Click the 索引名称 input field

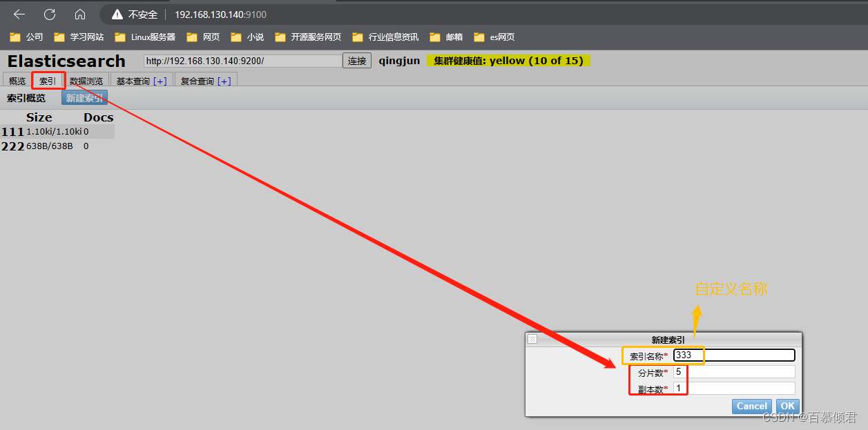point(734,355)
